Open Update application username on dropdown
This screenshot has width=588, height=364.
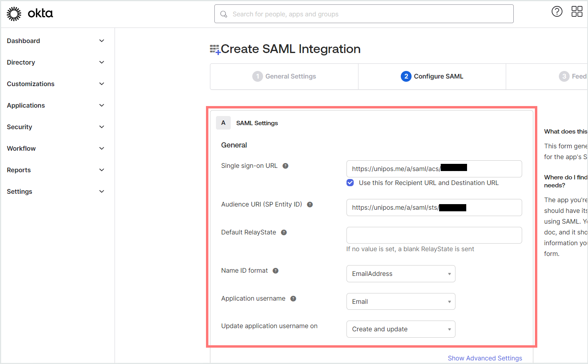pyautogui.click(x=401, y=329)
